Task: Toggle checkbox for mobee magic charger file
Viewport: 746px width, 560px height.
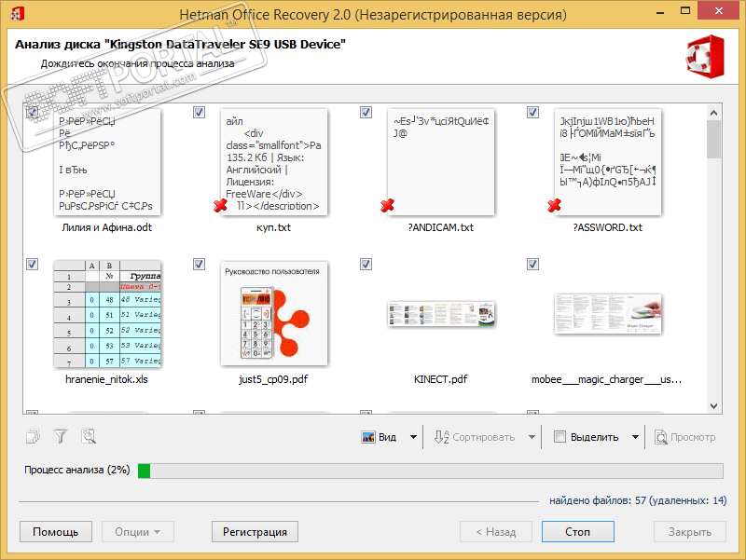Action: tap(532, 265)
